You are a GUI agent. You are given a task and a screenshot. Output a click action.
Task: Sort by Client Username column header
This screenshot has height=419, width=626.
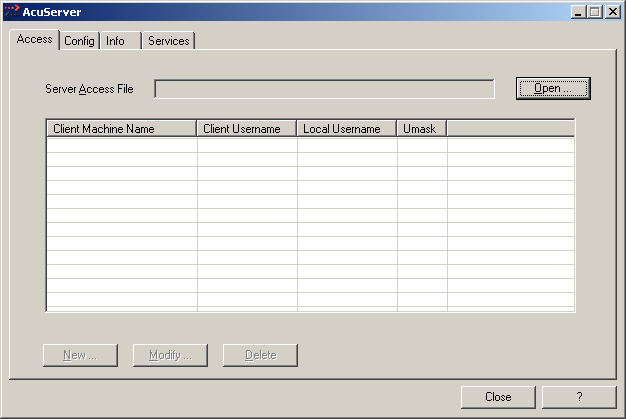point(247,129)
